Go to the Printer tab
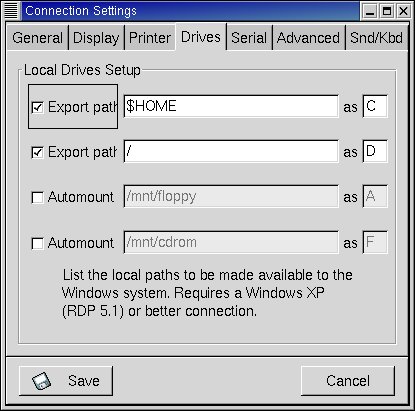This screenshot has height=411, width=415. coord(150,38)
